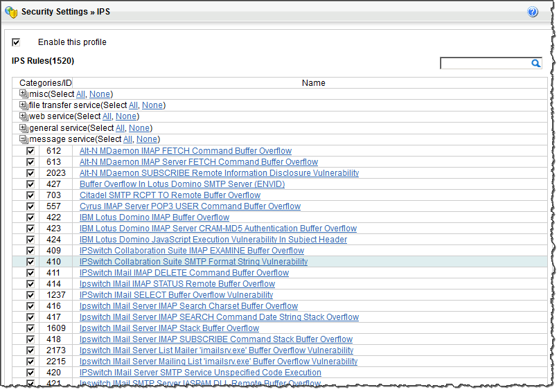Toggle the Enable this profile checkbox
The width and height of the screenshot is (559, 392).
pos(16,42)
